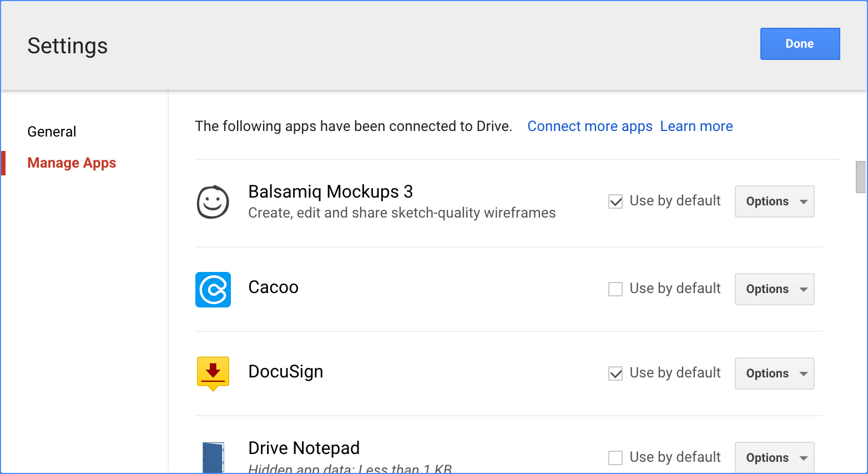Open the Connect more apps link
868x474 pixels.
tap(590, 127)
